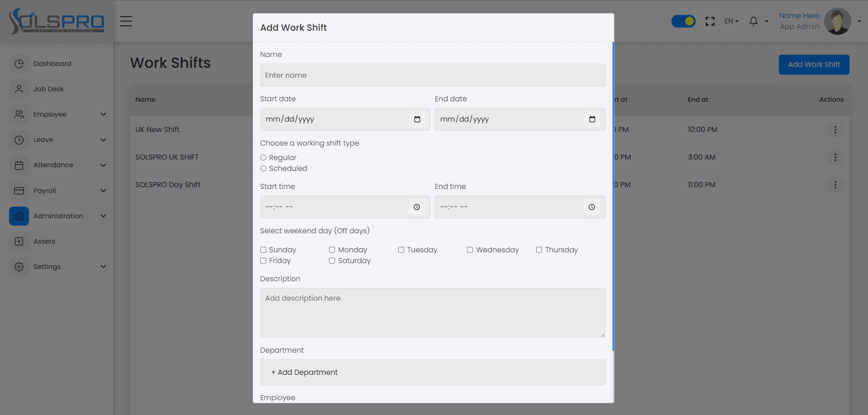Click the Start time clock icon
868x415 pixels.
pyautogui.click(x=417, y=207)
